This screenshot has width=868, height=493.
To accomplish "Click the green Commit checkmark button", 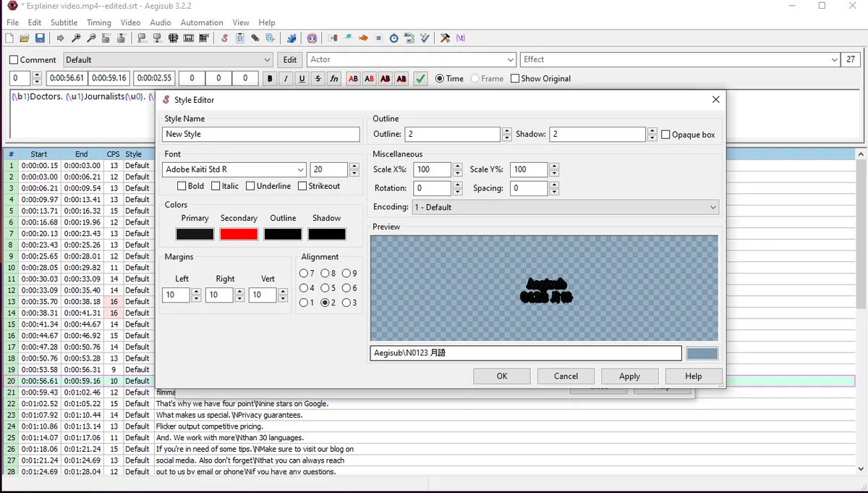I will [420, 79].
